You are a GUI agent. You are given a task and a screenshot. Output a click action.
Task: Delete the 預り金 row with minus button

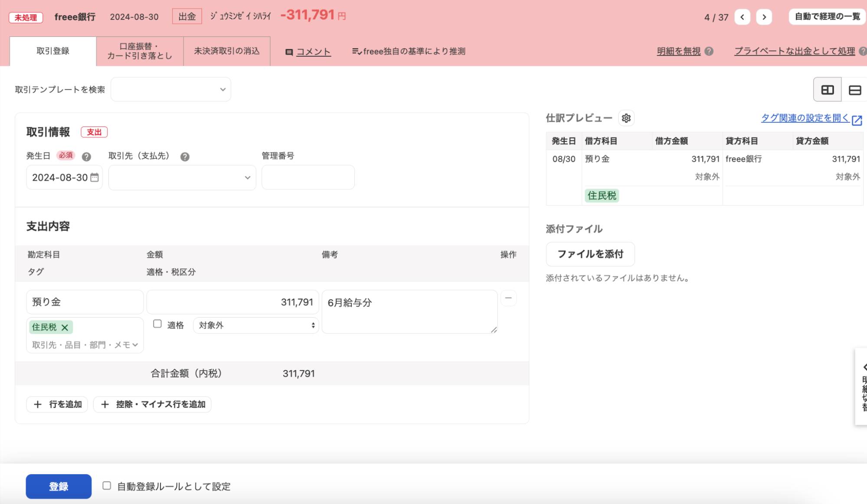(x=508, y=298)
